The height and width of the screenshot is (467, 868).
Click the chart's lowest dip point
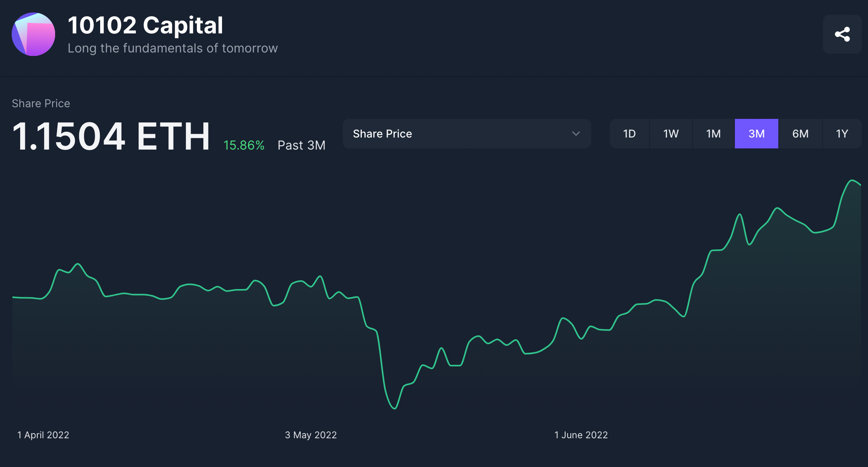coord(394,408)
